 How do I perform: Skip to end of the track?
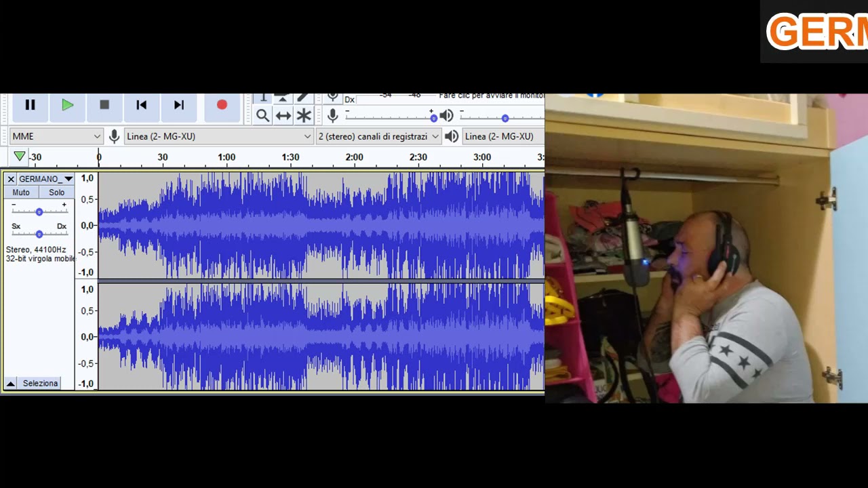pos(179,105)
